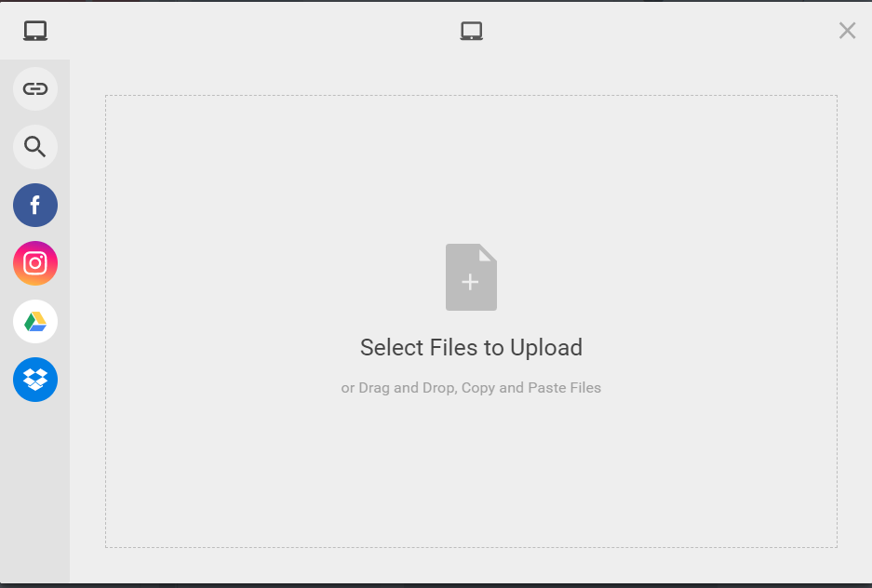Image resolution: width=872 pixels, height=588 pixels.
Task: Choose Facebook as upload source
Action: tap(35, 205)
